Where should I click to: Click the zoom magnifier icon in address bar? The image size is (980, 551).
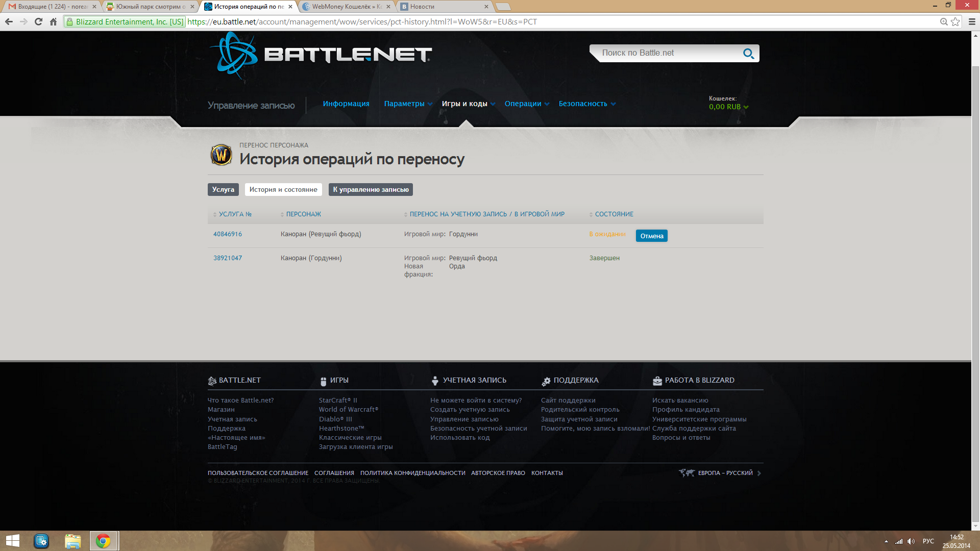(944, 21)
